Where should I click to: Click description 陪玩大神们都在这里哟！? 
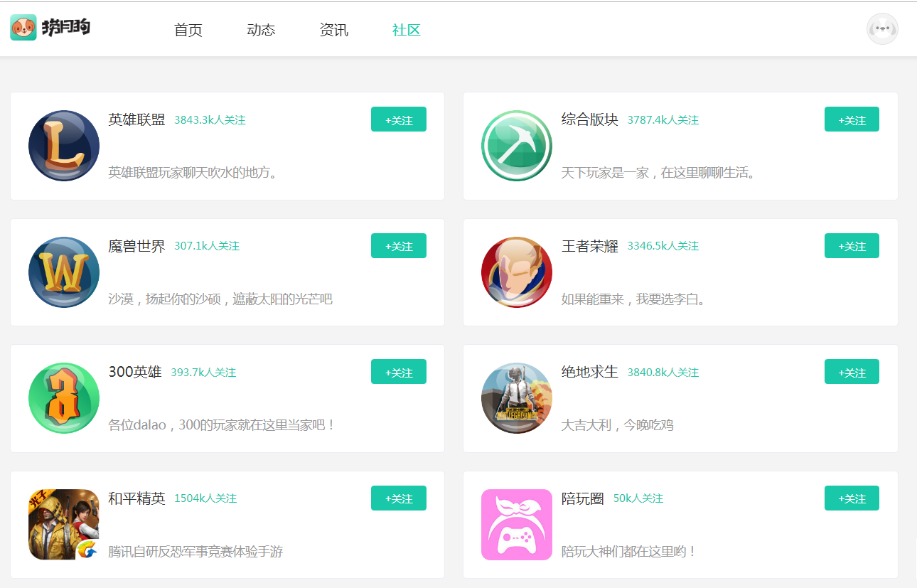(x=629, y=551)
